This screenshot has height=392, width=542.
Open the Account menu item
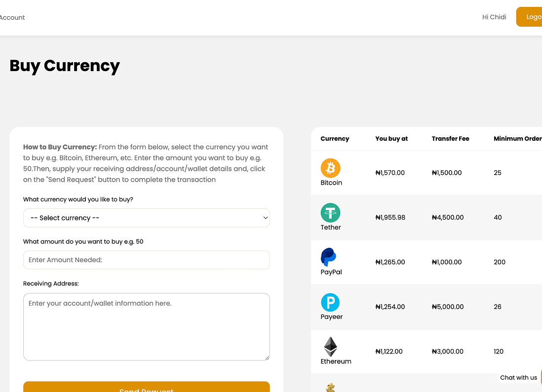click(12, 17)
